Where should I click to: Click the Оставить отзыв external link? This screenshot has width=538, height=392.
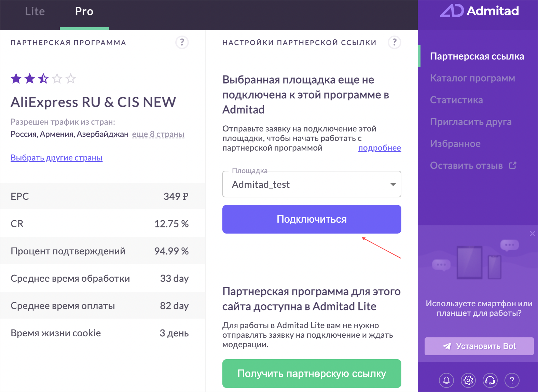pos(473,166)
